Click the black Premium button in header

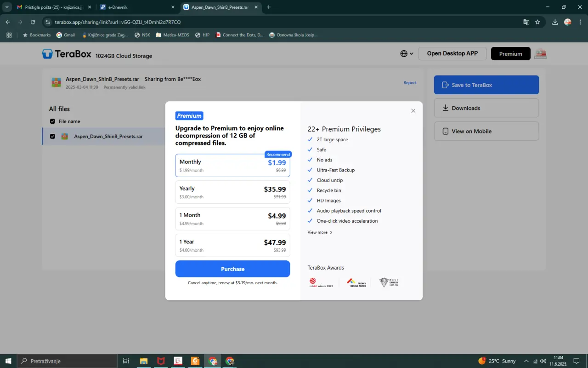pyautogui.click(x=510, y=54)
